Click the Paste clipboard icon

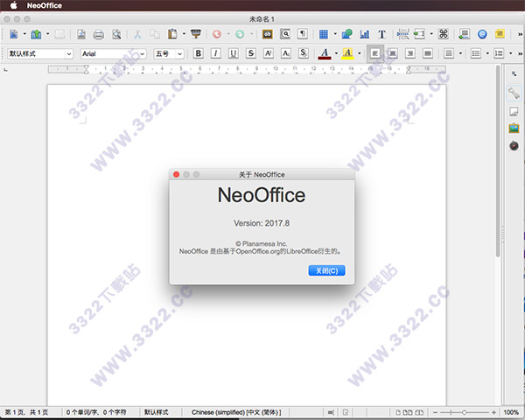tap(172, 34)
